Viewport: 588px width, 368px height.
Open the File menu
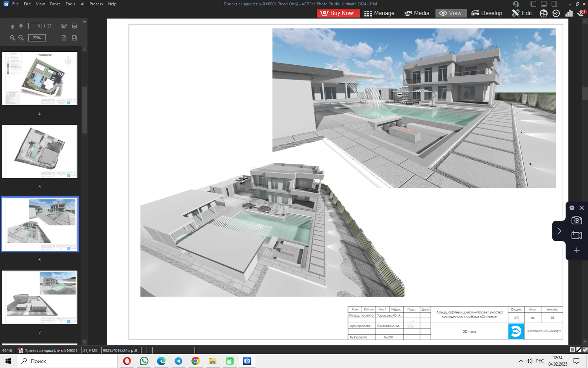tap(15, 4)
